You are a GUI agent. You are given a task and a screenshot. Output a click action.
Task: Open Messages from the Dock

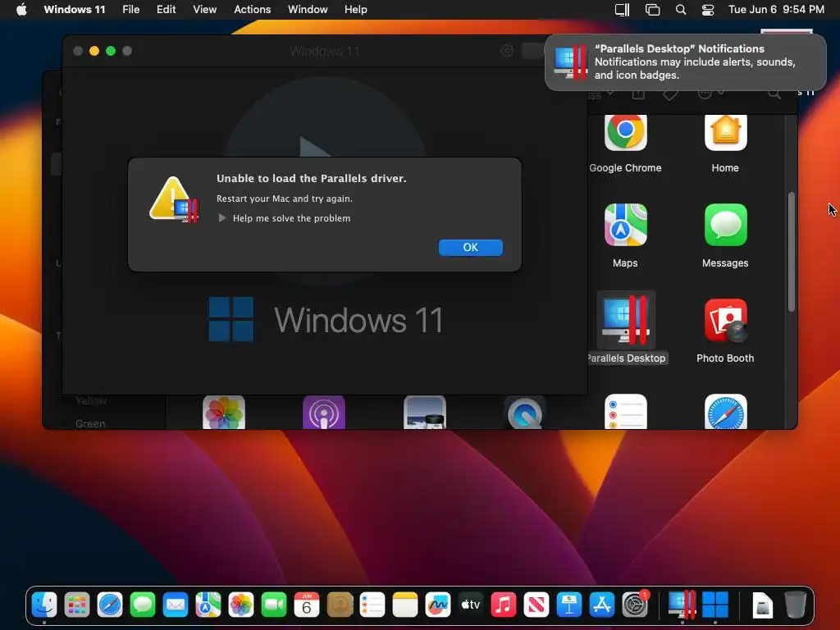143,605
